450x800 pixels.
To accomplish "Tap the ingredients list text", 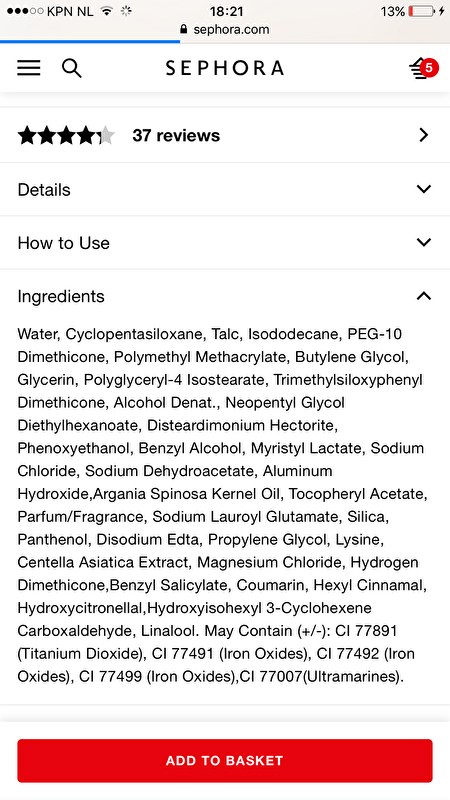I will point(222,505).
